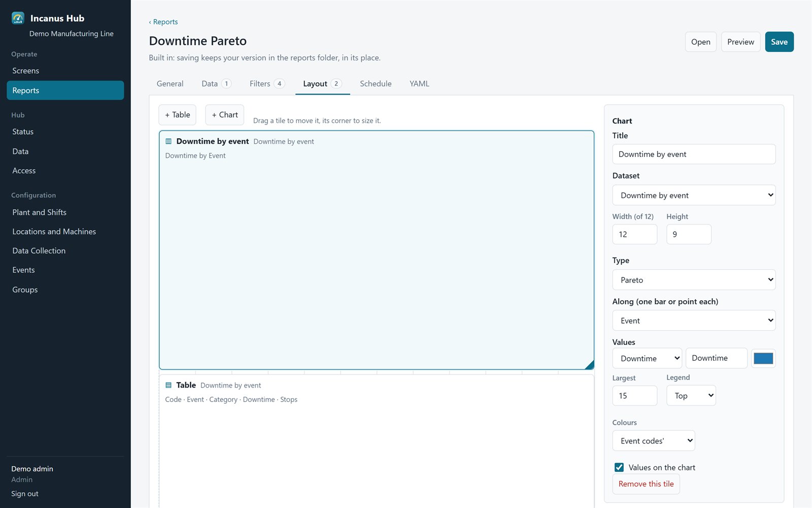This screenshot has width=812, height=508.
Task: Click the Values label input showing Downtime
Action: pyautogui.click(x=716, y=358)
